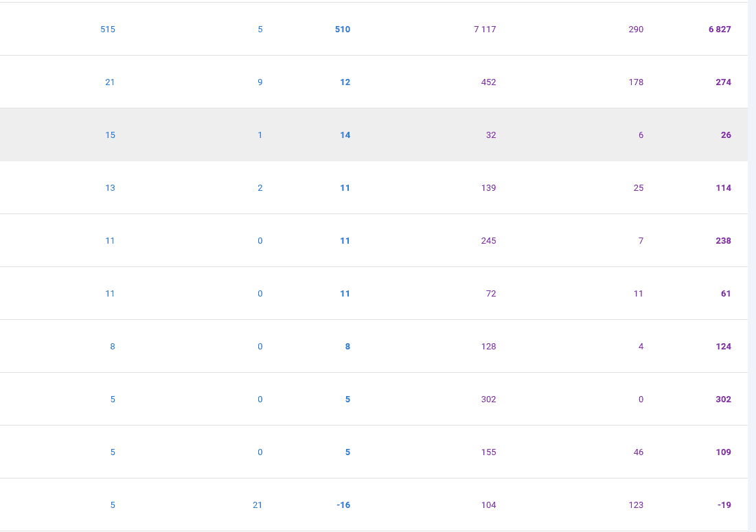The image size is (756, 532).
Task: Click the purple number 155
Action: pos(488,452)
